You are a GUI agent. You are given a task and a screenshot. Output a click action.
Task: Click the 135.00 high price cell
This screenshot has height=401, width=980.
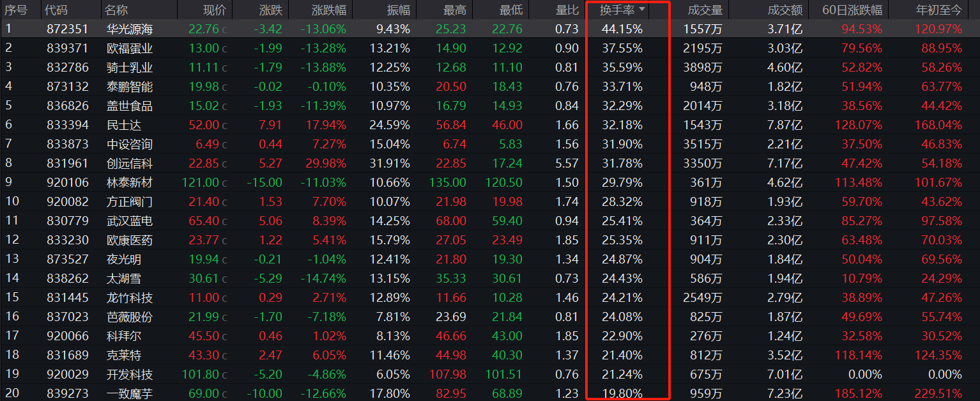447,182
